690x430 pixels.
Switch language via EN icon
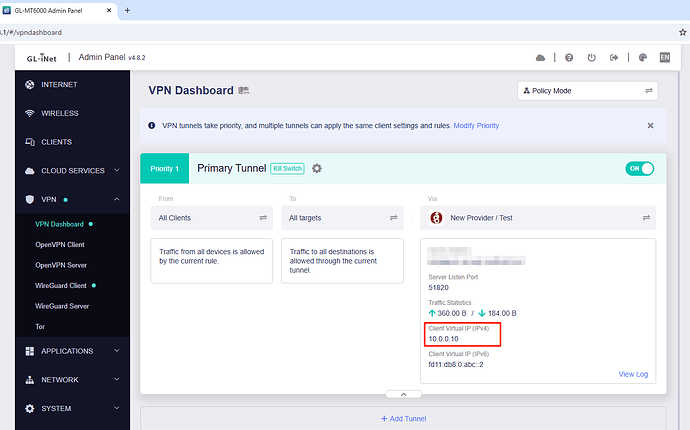(x=664, y=58)
